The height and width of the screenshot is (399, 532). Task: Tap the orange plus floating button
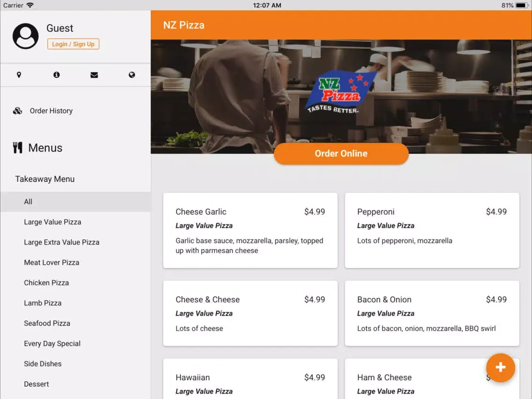[501, 368]
